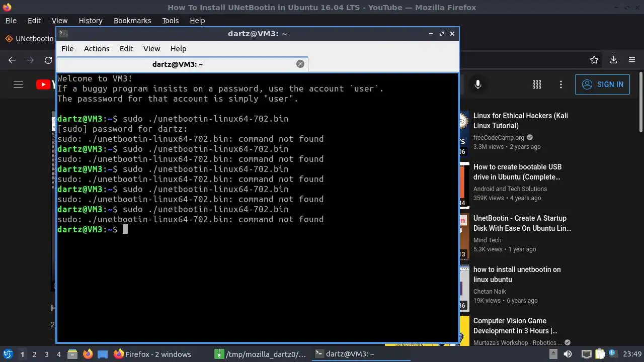Click the 23:49 clock

pyautogui.click(x=633, y=354)
